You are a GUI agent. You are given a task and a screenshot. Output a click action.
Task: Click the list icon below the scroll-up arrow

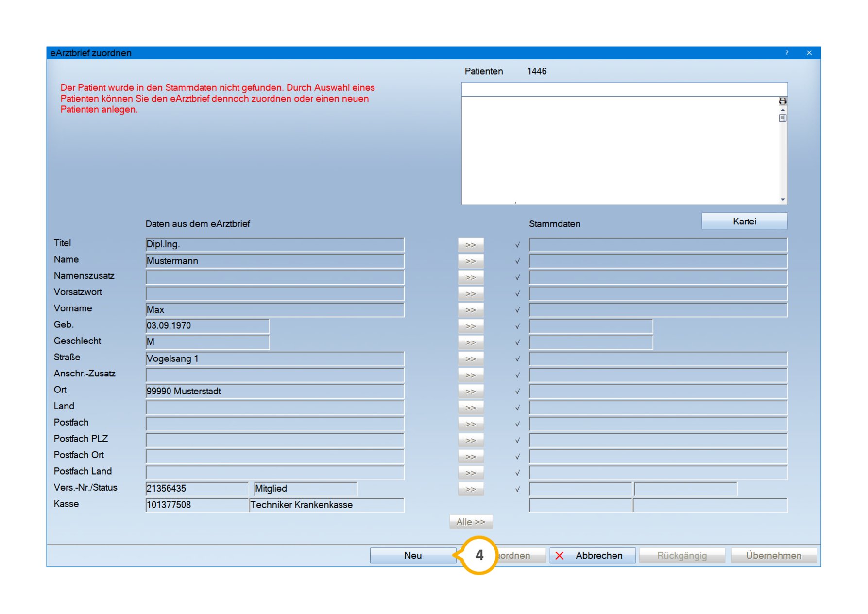pyautogui.click(x=783, y=118)
